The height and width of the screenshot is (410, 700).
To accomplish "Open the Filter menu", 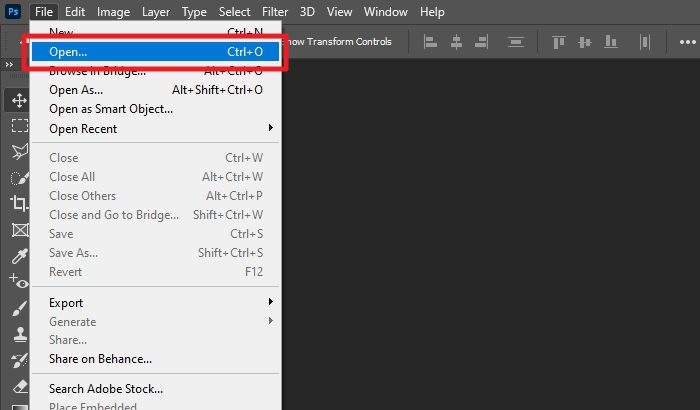I will (x=275, y=12).
